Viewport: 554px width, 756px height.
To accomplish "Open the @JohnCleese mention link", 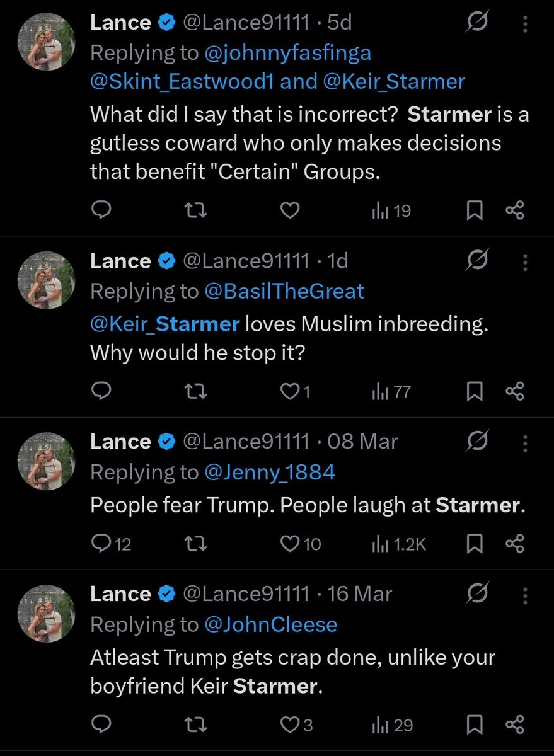I will (x=271, y=624).
